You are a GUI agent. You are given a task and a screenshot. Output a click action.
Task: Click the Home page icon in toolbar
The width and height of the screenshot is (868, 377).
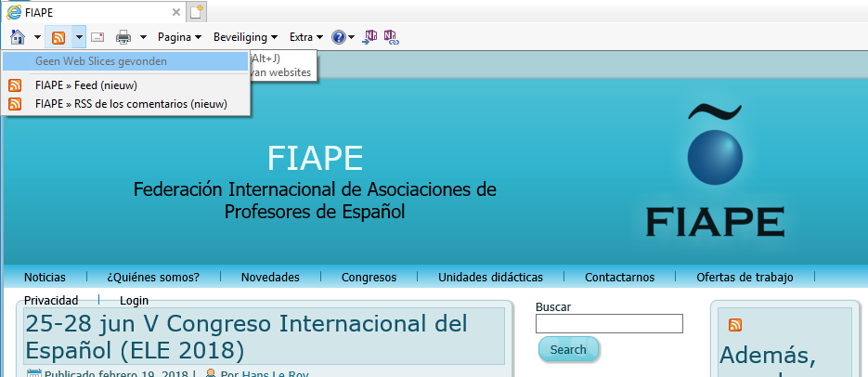18,37
